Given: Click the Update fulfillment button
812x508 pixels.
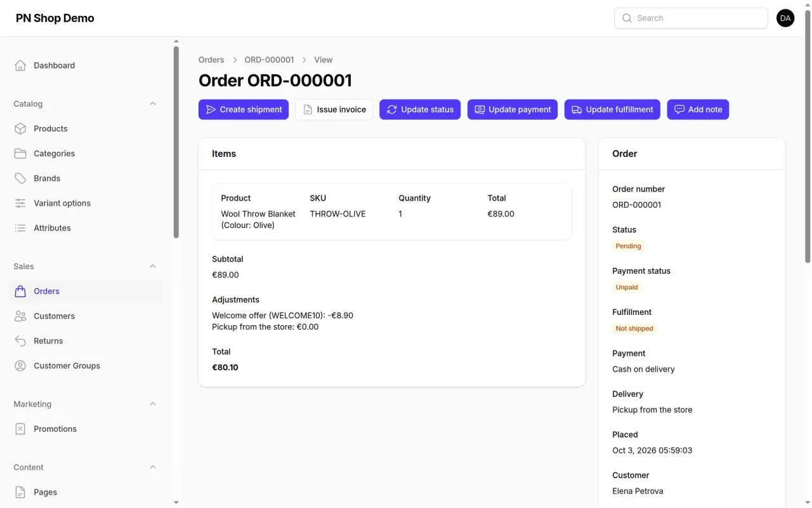Looking at the screenshot, I should point(612,109).
